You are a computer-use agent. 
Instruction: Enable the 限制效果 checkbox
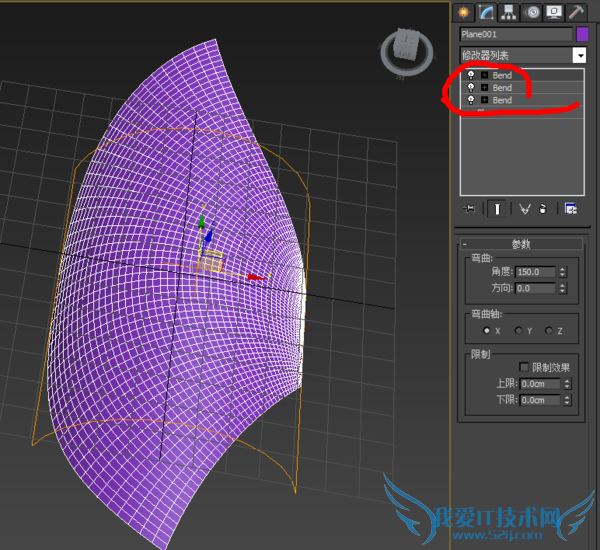(524, 367)
